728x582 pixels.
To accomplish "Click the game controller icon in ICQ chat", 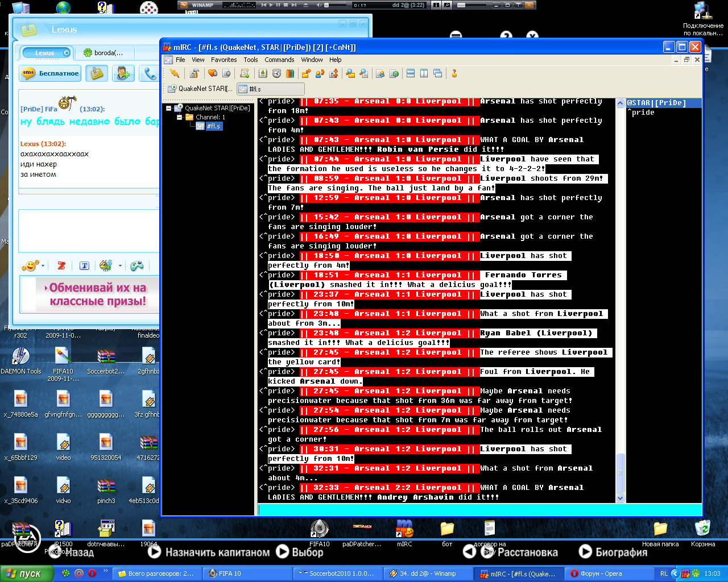I will (x=137, y=265).
